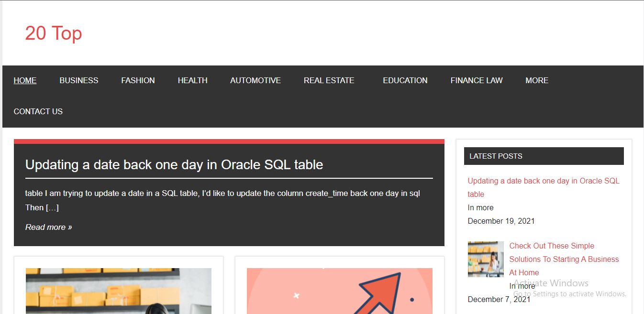The height and width of the screenshot is (314, 644).
Task: Click "Read more »" on the featured post
Action: click(x=48, y=227)
